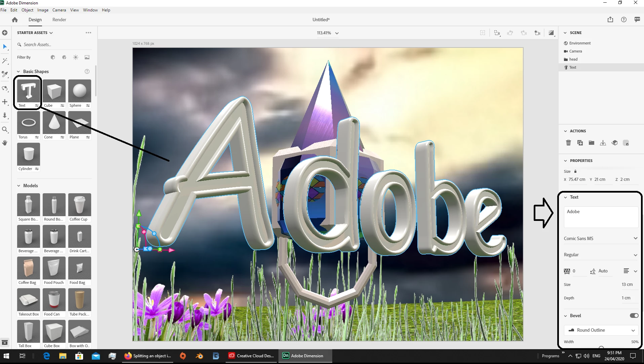Screen dimensions: 644x364
Task: Select the Pan camera tool in left toolbar
Action: pyautogui.click(x=5, y=102)
